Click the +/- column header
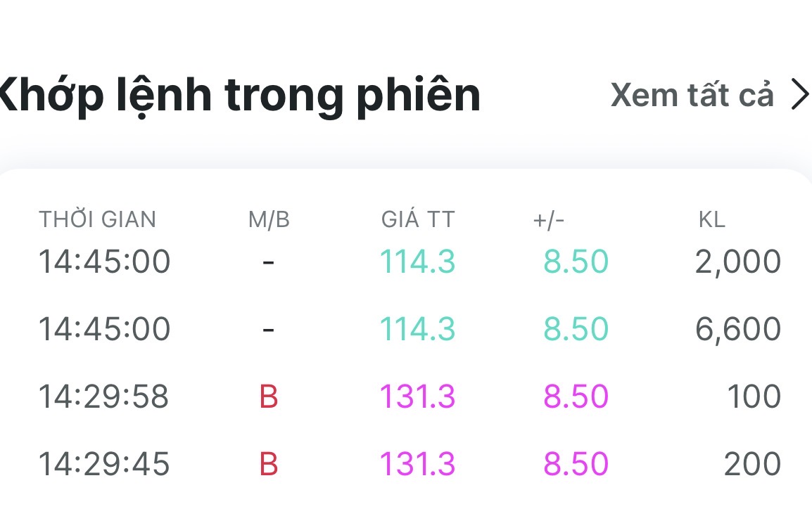Viewport: 812px width, 516px height. coord(549,220)
